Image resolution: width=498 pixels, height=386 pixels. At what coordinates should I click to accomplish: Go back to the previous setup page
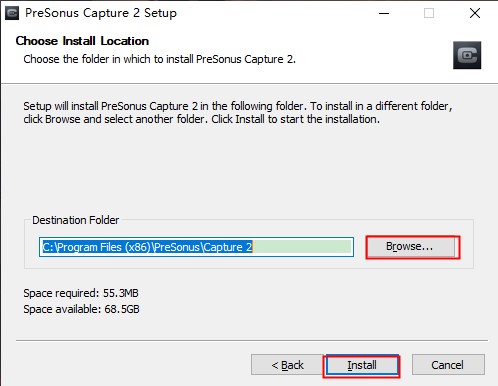click(x=287, y=365)
